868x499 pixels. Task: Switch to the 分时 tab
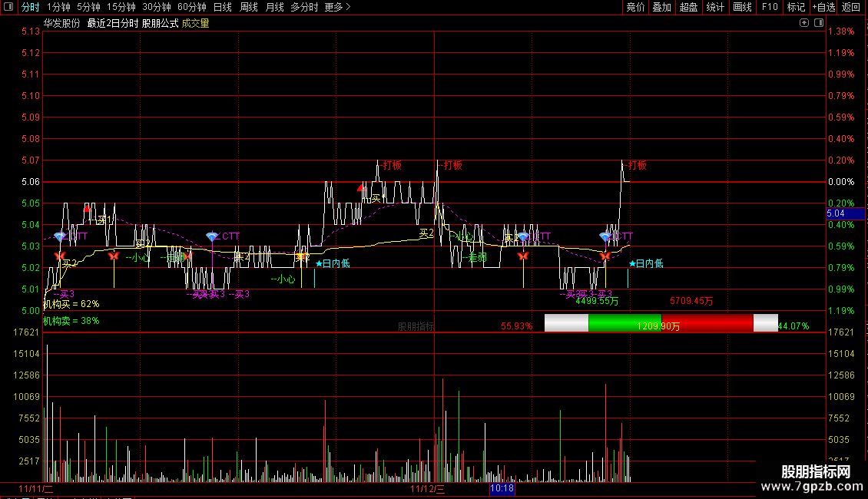click(31, 7)
